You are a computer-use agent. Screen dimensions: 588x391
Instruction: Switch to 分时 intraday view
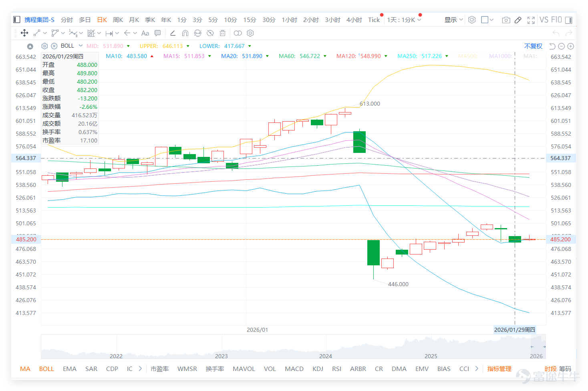point(67,20)
